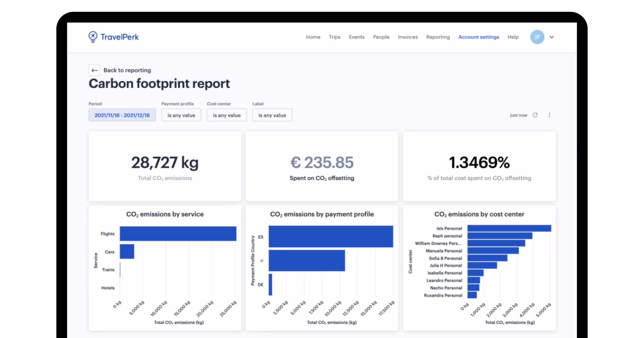Open the three-dot options menu

[549, 115]
